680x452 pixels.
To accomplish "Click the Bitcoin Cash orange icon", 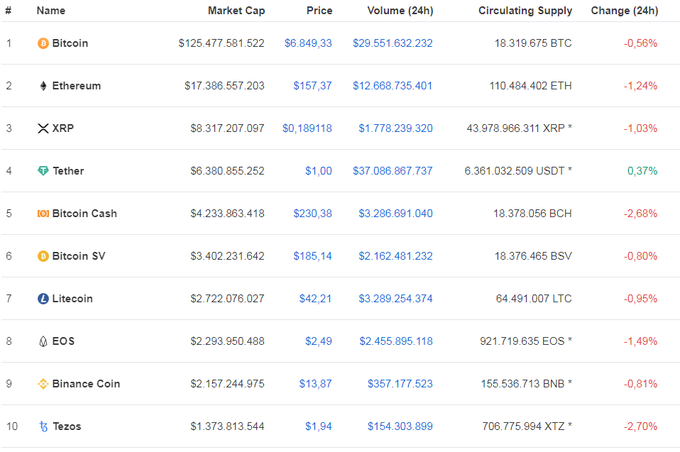I will [x=43, y=213].
